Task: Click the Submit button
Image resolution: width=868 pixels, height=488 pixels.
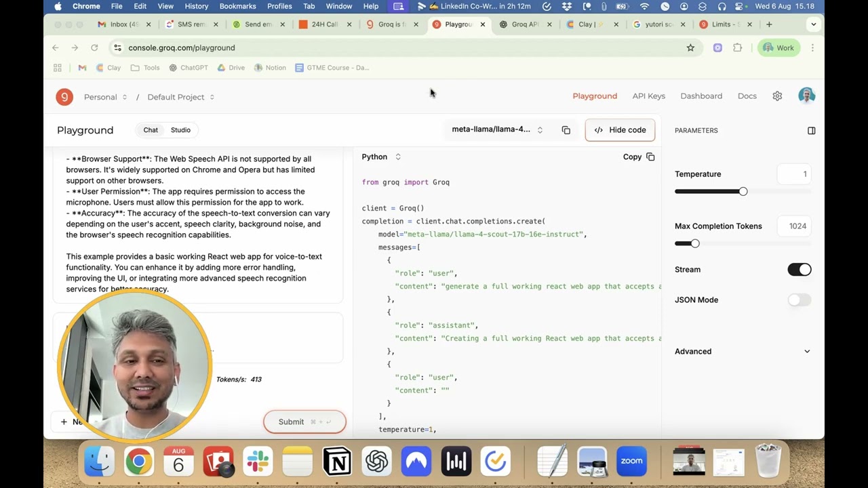Action: [304, 422]
